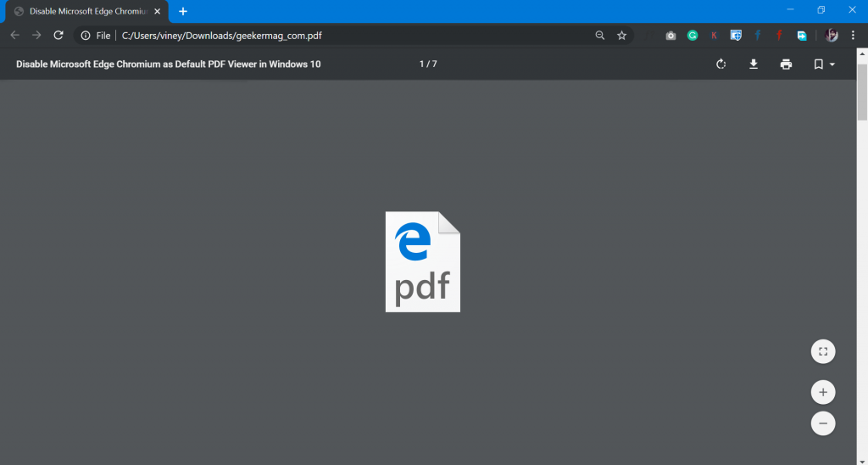Open the Grammarly extension

pyautogui.click(x=693, y=36)
